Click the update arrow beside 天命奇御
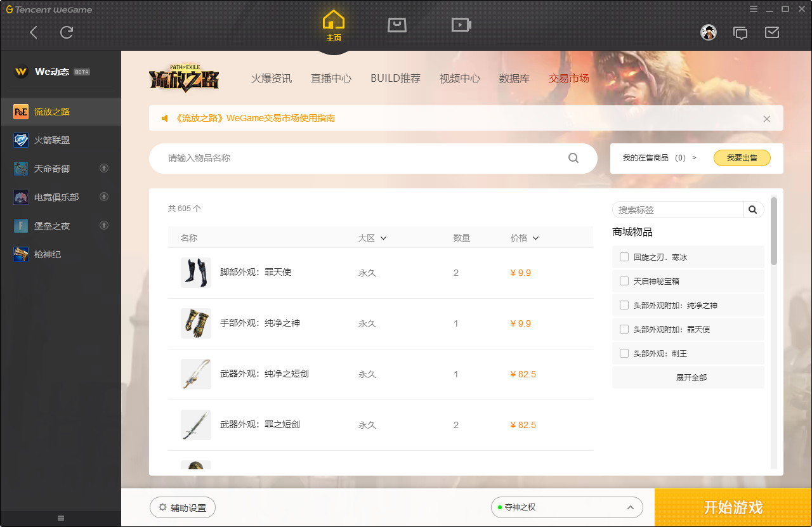 104,168
